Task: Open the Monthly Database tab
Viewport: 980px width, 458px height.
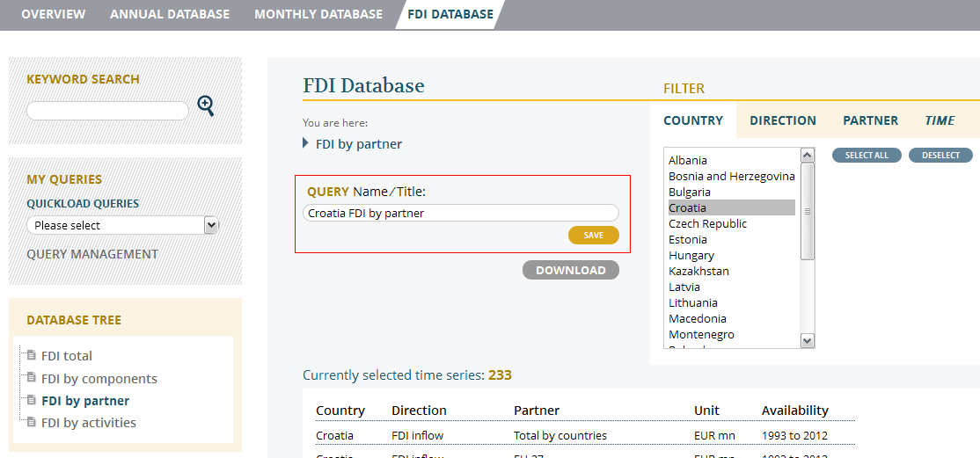Action: [318, 14]
